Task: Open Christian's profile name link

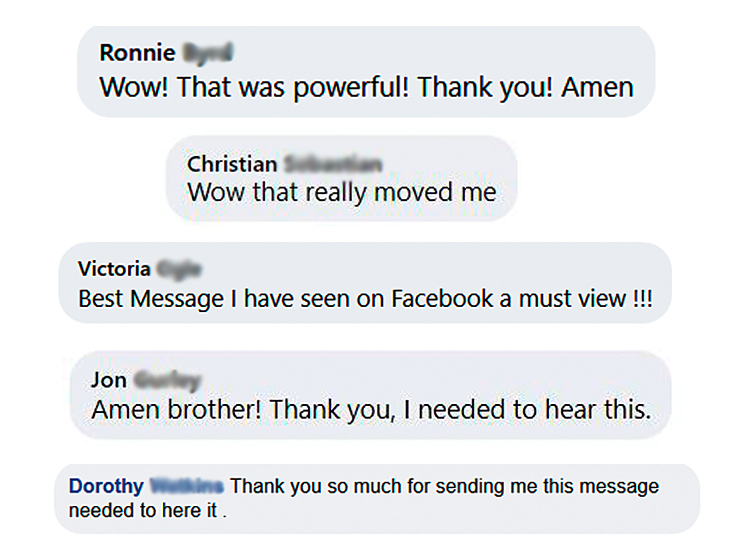Action: [232, 164]
